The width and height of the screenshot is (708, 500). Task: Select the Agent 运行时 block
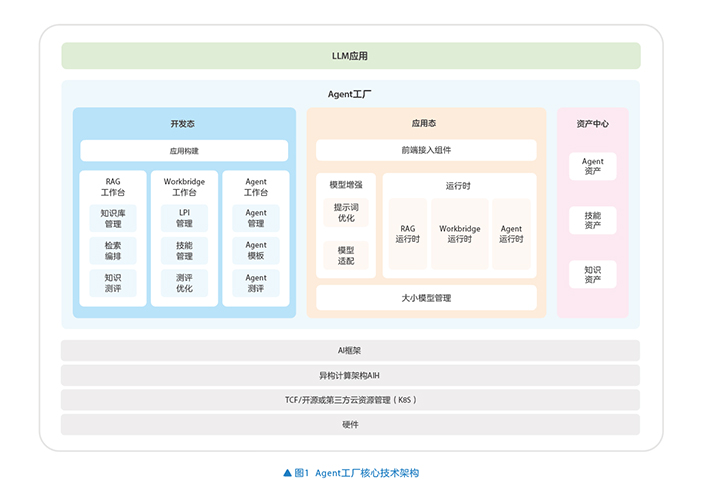[511, 234]
